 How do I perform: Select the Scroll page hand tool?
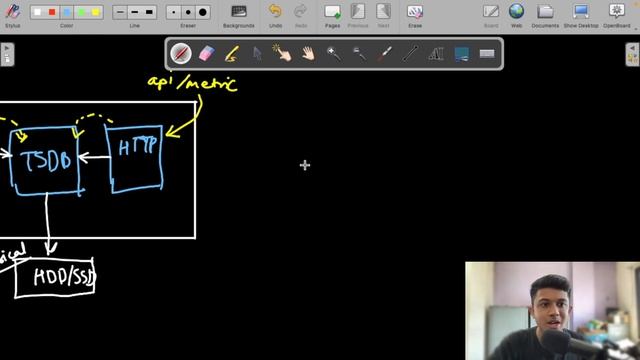tap(308, 53)
